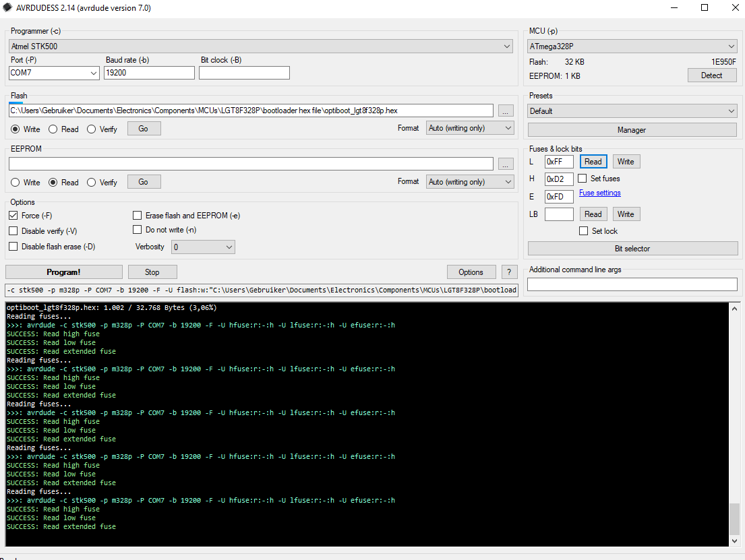Enable the Set lock checkbox

(584, 231)
